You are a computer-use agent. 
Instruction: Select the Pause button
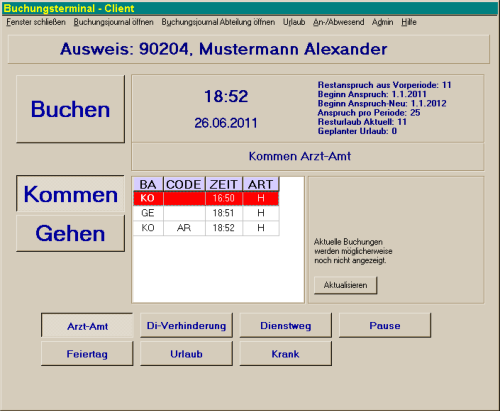385,325
